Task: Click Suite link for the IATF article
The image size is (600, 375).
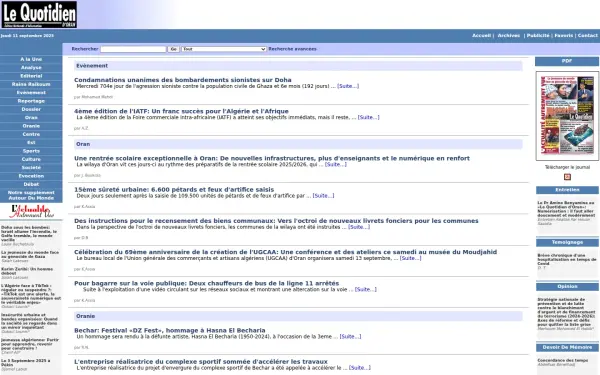Action: (x=368, y=117)
